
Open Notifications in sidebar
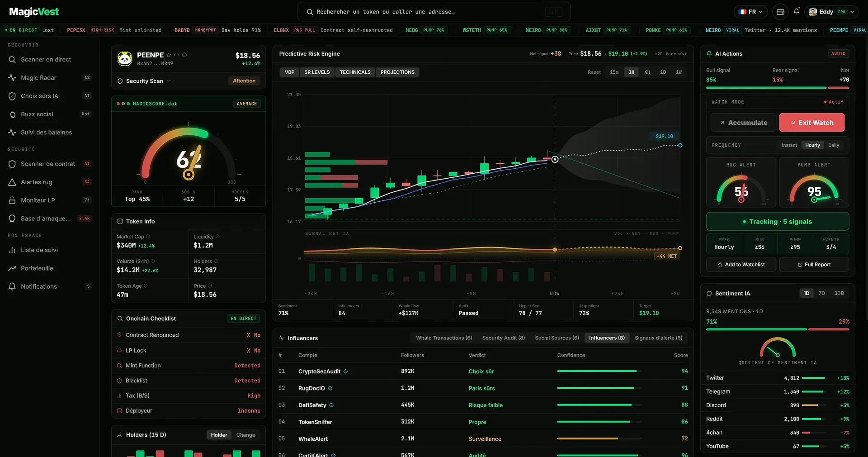[x=50, y=286]
